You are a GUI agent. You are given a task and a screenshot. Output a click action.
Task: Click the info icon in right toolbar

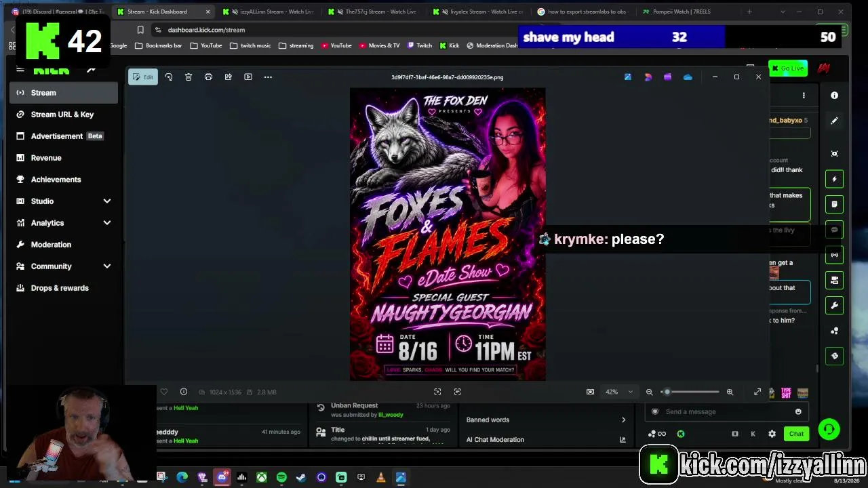pos(835,96)
